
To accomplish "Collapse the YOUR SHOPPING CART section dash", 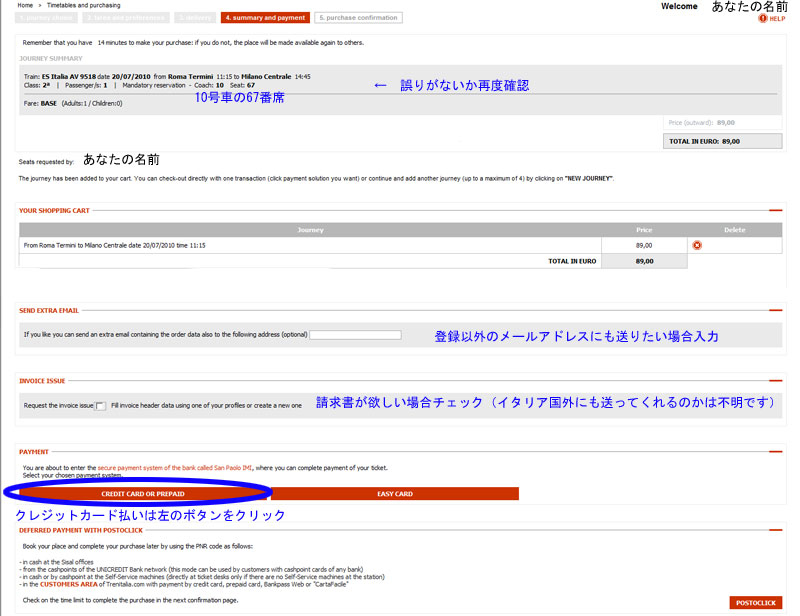I will [x=776, y=210].
